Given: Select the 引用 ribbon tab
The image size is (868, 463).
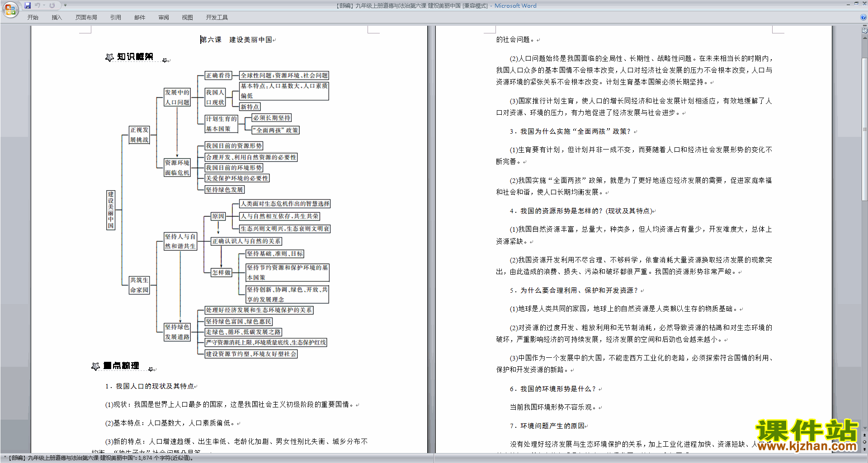Looking at the screenshot, I should pyautogui.click(x=115, y=17).
